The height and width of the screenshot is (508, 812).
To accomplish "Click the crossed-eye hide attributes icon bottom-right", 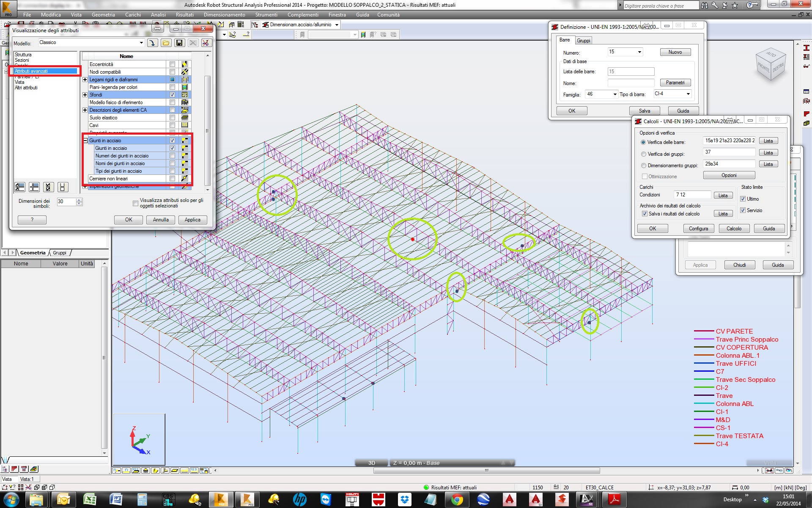I will (x=769, y=470).
